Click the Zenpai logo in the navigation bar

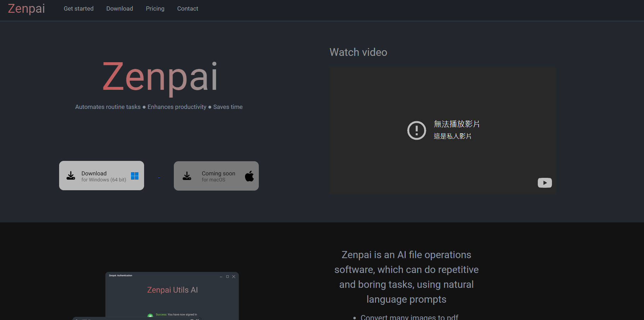pos(26,8)
